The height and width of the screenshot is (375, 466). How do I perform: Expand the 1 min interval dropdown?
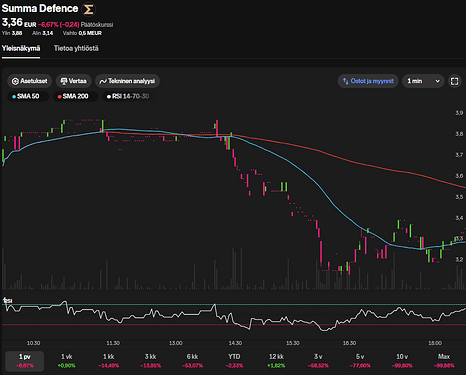(423, 81)
